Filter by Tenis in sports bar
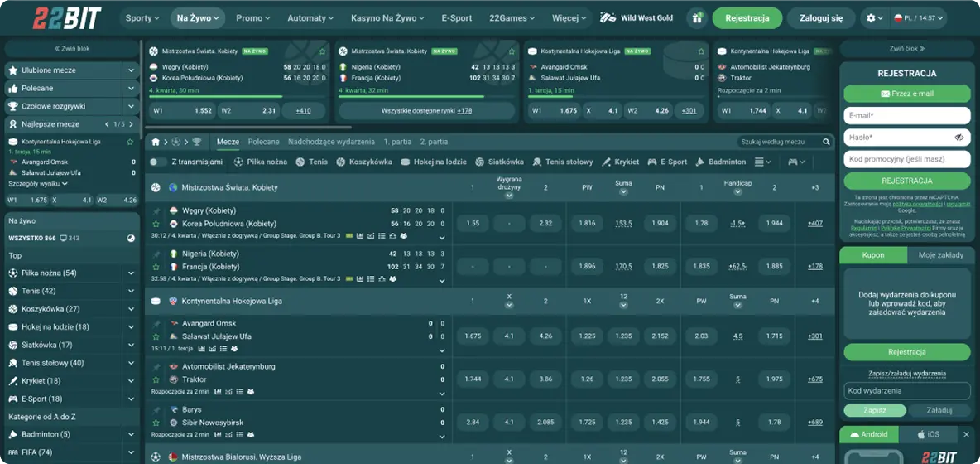This screenshot has width=980, height=464. pyautogui.click(x=311, y=162)
